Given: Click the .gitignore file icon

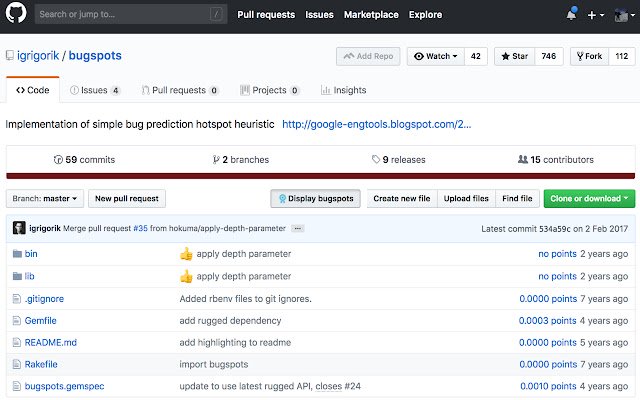Looking at the screenshot, I should 17,299.
